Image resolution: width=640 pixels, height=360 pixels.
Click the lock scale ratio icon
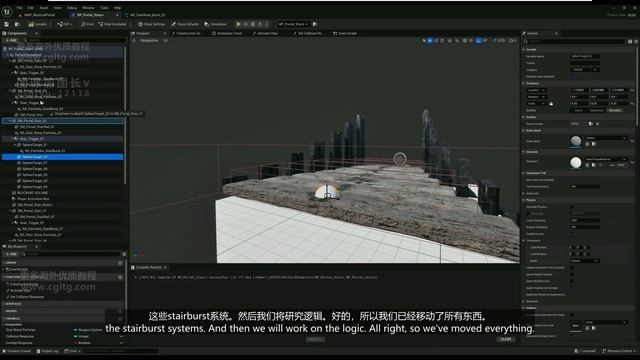(x=551, y=104)
